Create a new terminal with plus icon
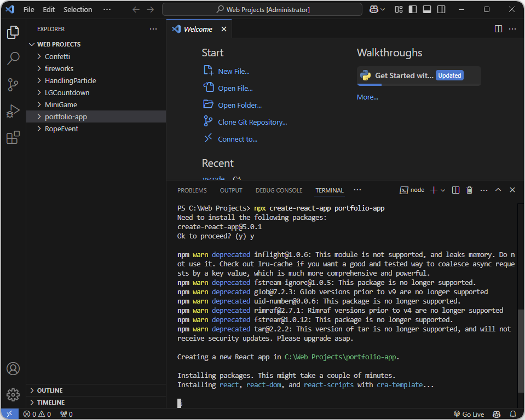This screenshot has height=420, width=525. tap(434, 190)
